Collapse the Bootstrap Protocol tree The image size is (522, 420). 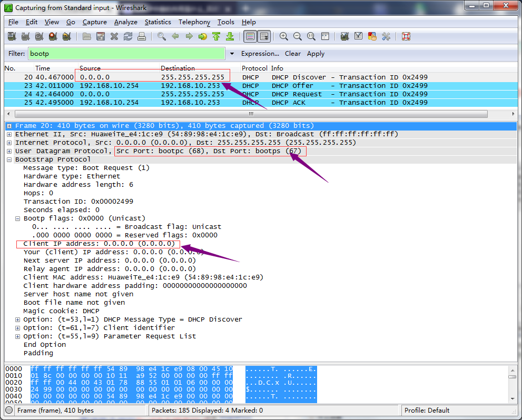pyautogui.click(x=9, y=159)
